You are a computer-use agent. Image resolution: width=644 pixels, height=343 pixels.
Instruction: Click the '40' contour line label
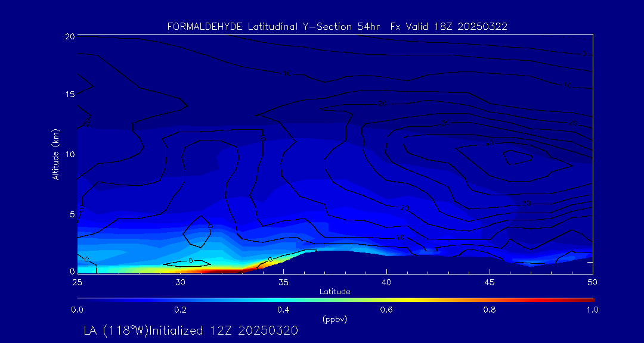click(489, 143)
